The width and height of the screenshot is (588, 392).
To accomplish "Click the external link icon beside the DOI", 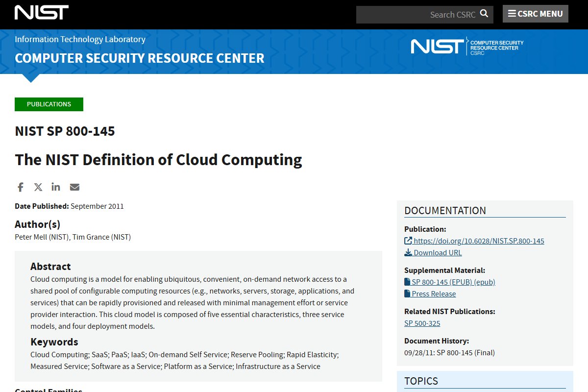I will pyautogui.click(x=408, y=241).
